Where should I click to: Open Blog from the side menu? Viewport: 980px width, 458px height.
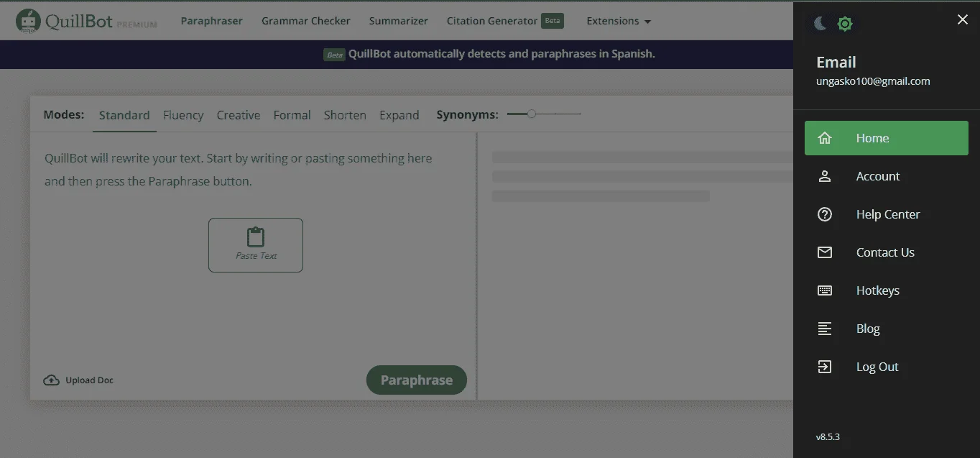[887, 329]
